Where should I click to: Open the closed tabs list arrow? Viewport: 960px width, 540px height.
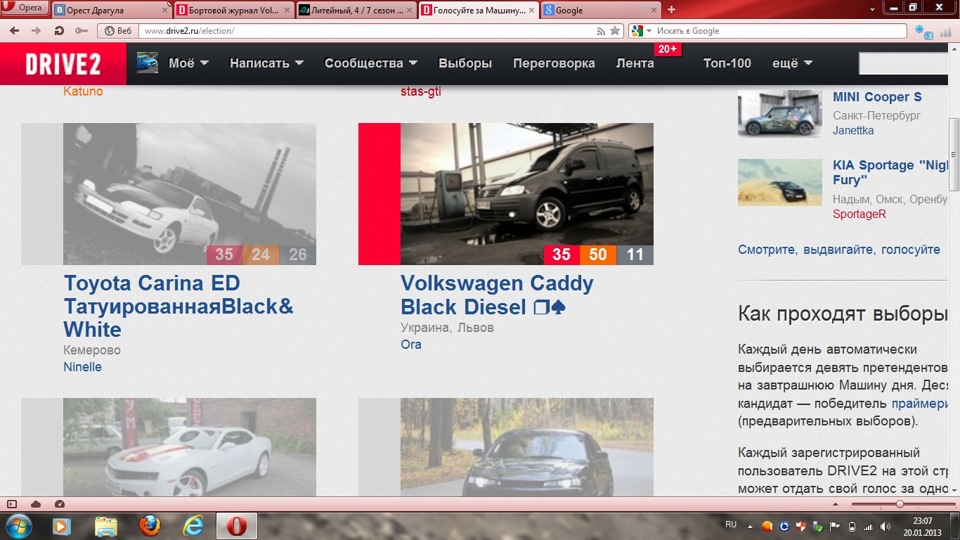pyautogui.click(x=872, y=9)
